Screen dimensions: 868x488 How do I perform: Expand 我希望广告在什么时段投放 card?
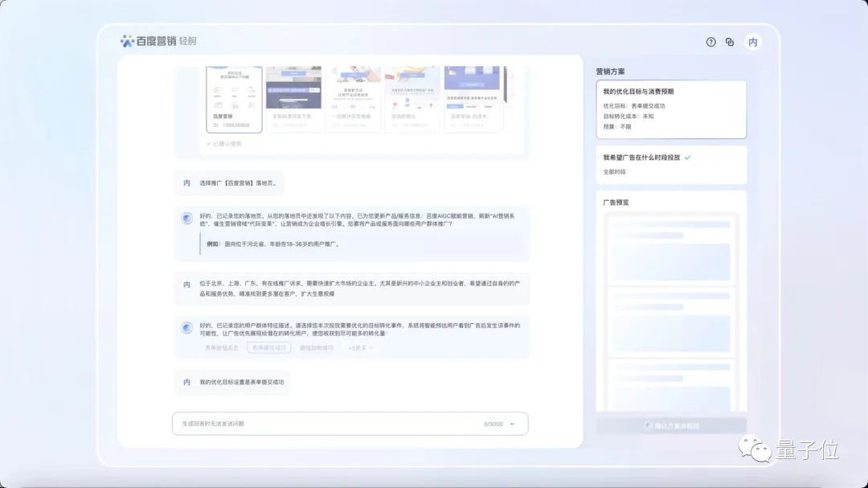pos(670,164)
